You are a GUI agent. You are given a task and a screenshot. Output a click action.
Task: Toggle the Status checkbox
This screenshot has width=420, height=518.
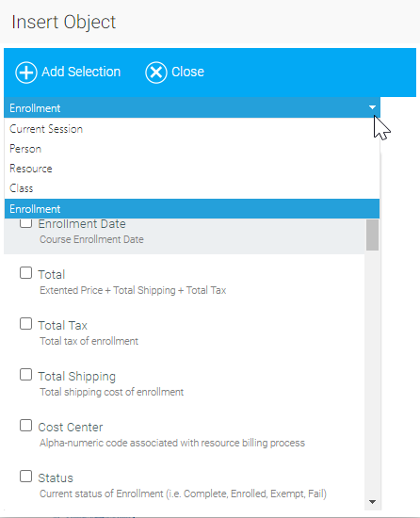[x=25, y=477]
